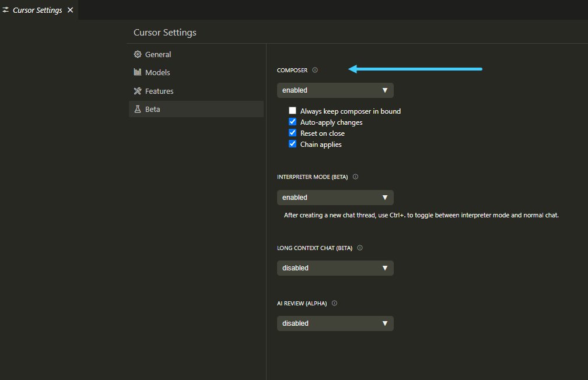The image size is (588, 380).
Task: Click the settings sliders icon in tab
Action: tap(6, 10)
